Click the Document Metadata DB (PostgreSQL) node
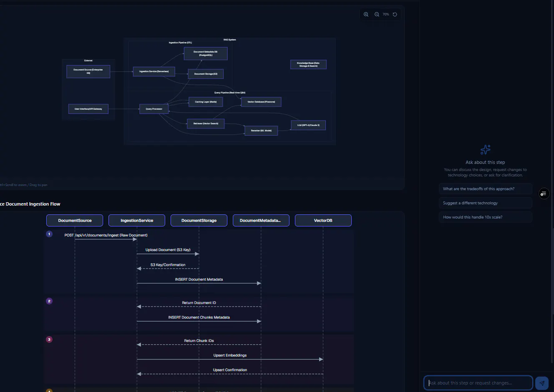The width and height of the screenshot is (554, 392). click(x=206, y=53)
